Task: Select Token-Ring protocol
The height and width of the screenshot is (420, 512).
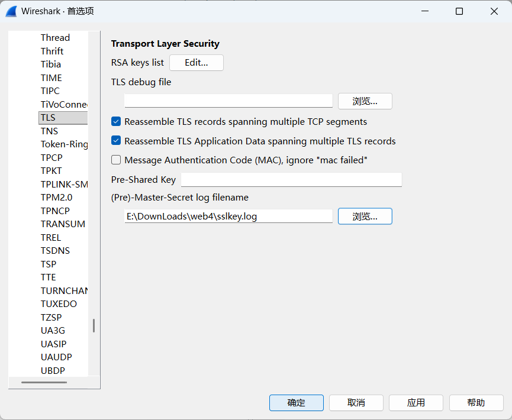Action: click(x=64, y=144)
